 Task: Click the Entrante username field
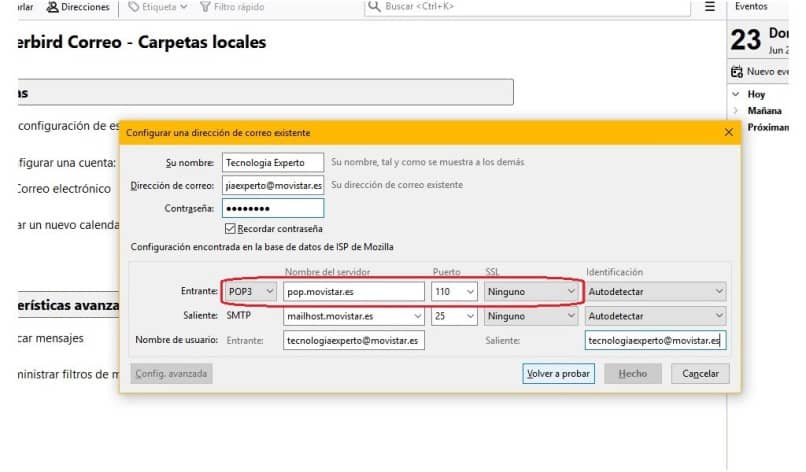(354, 340)
